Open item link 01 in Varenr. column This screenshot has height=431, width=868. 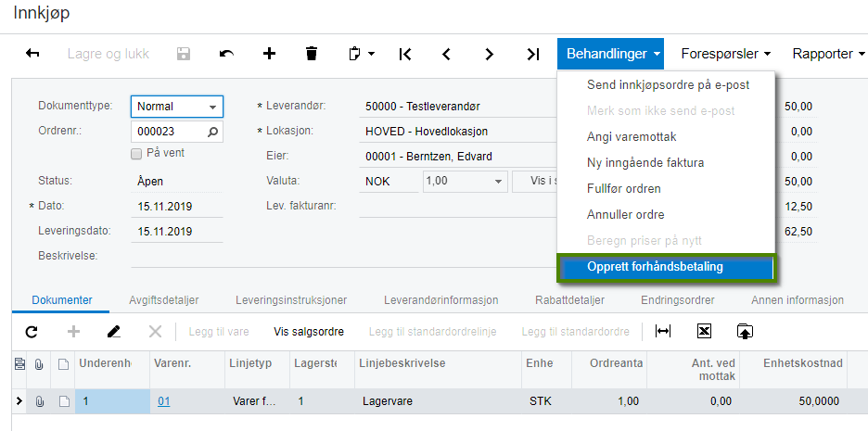pyautogui.click(x=164, y=401)
